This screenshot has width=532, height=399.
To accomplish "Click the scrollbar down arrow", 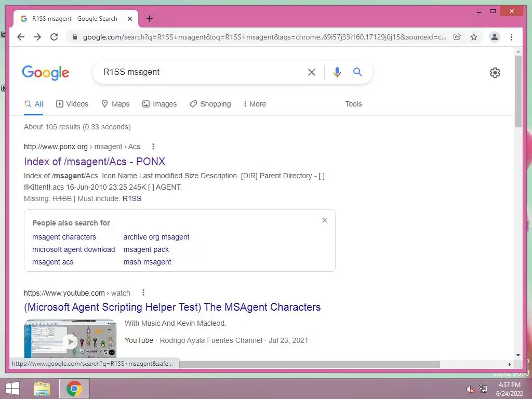I will pyautogui.click(x=518, y=355).
